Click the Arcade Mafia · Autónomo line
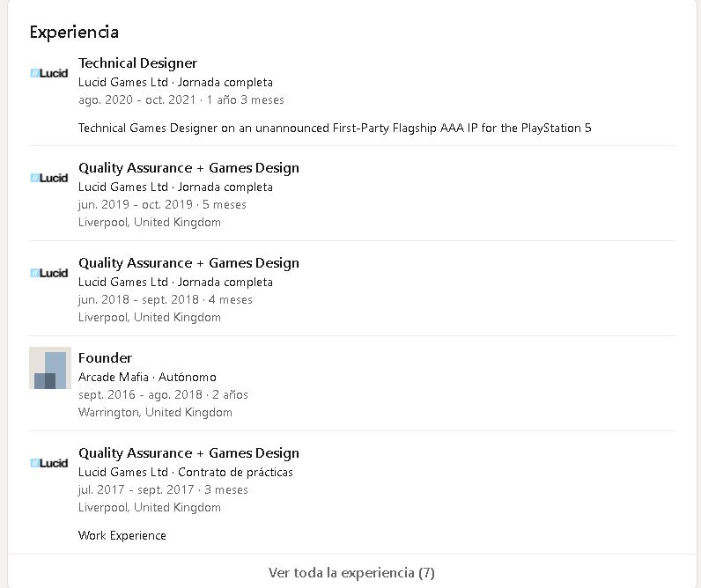This screenshot has height=588, width=701. [x=147, y=378]
